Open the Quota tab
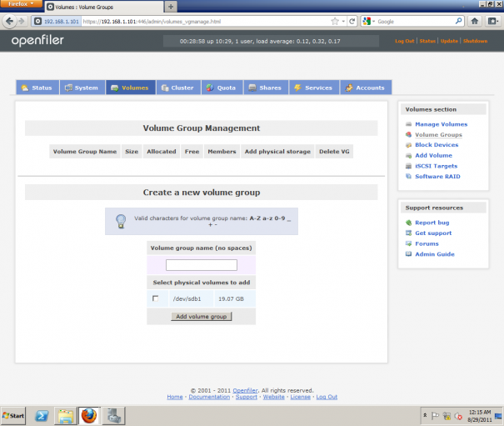 222,88
